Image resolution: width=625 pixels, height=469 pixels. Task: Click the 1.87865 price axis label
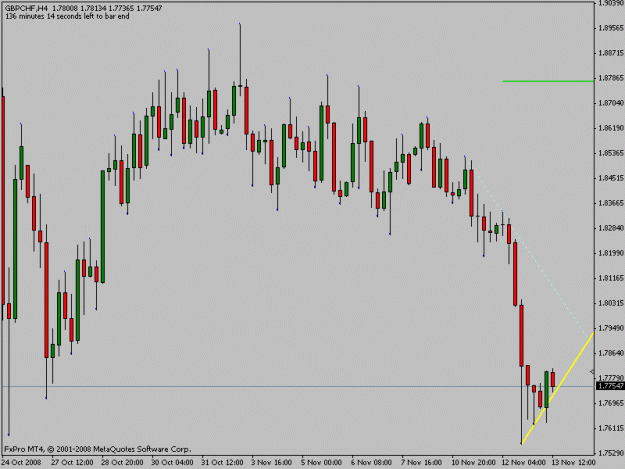click(x=611, y=78)
